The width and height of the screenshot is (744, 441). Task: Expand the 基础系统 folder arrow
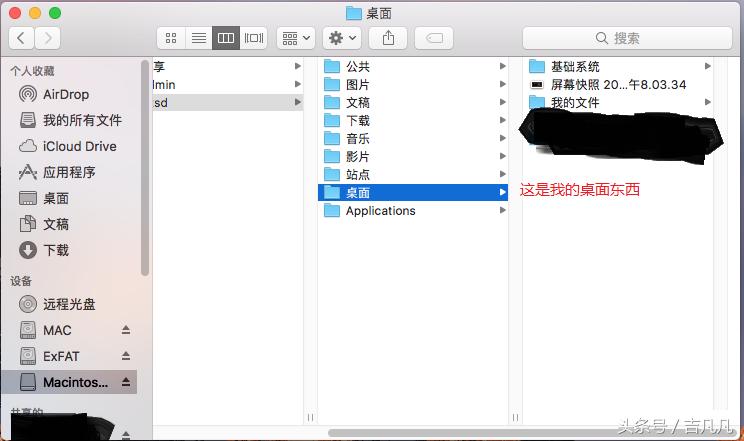[x=707, y=66]
